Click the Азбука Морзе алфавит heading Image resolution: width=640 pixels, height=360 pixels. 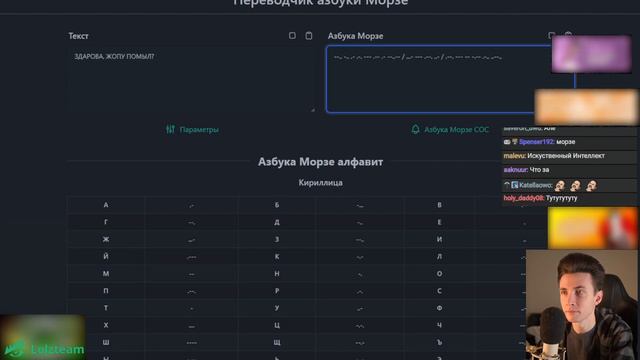320,162
